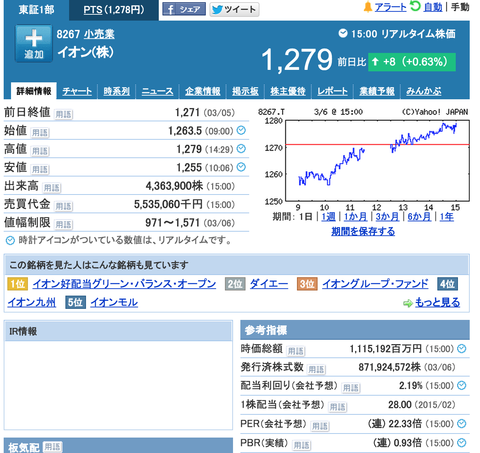Click the volume value 4,363,900株
The width and height of the screenshot is (480, 453).
click(174, 186)
